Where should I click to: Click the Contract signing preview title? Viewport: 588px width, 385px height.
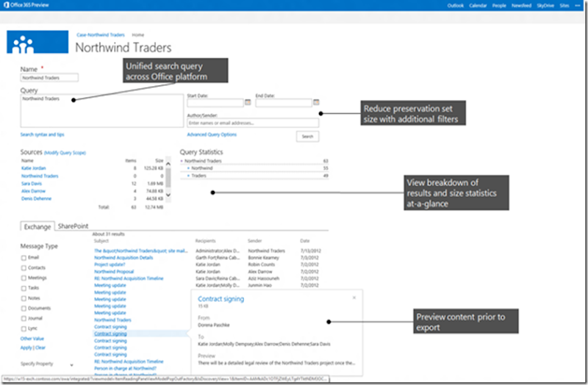221,299
